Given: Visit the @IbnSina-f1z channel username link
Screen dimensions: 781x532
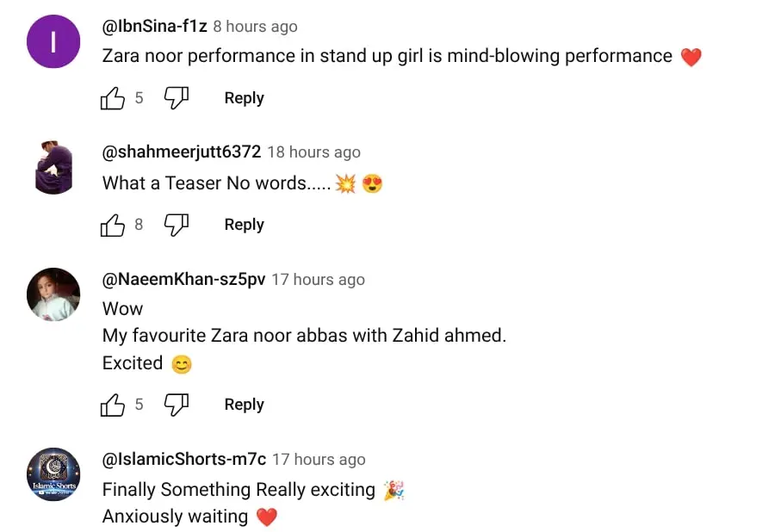Looking at the screenshot, I should pyautogui.click(x=155, y=27).
